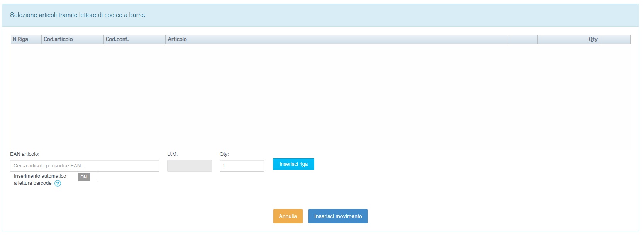Click the greyed U.M. field
Screen dimensions: 644x243
click(x=189, y=166)
